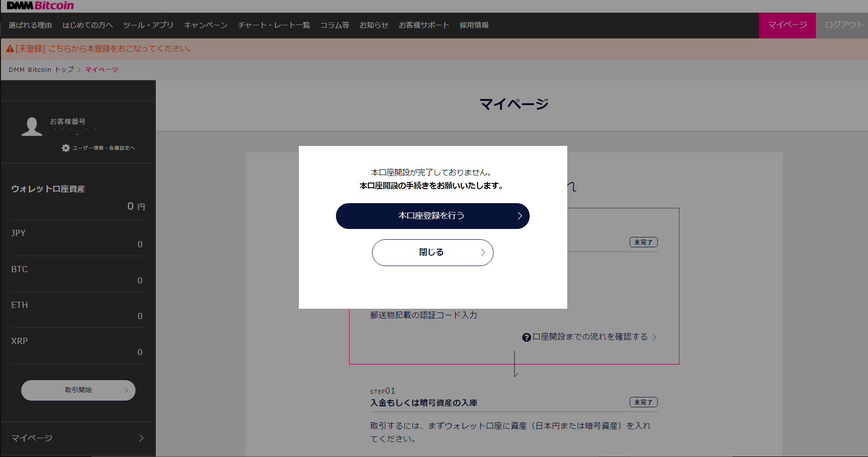Click the arrow icon on 本口座登録を行う

[519, 216]
